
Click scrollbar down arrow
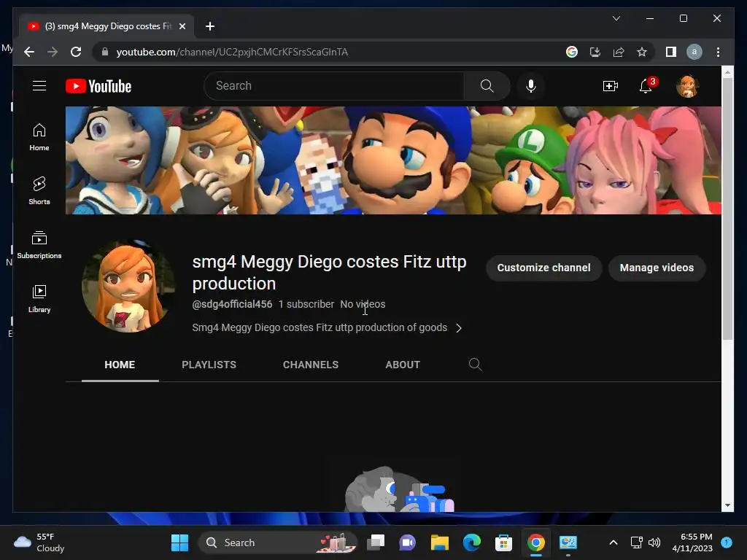tap(727, 505)
